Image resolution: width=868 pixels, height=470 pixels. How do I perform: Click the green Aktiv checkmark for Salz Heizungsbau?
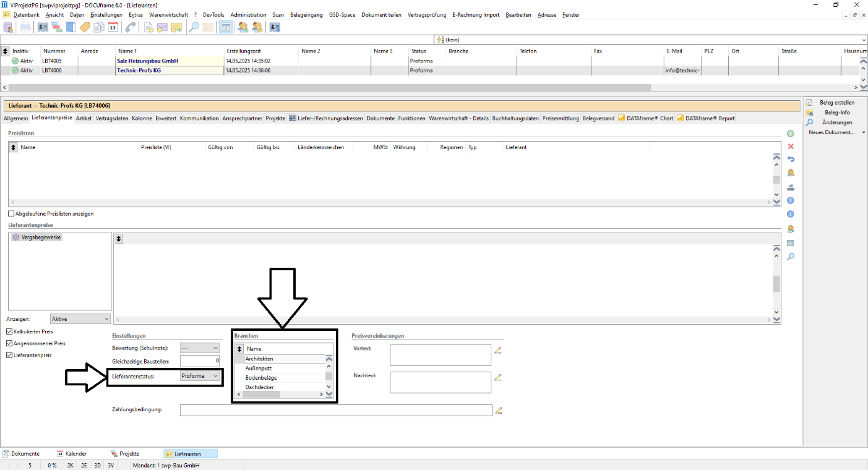pyautogui.click(x=15, y=61)
